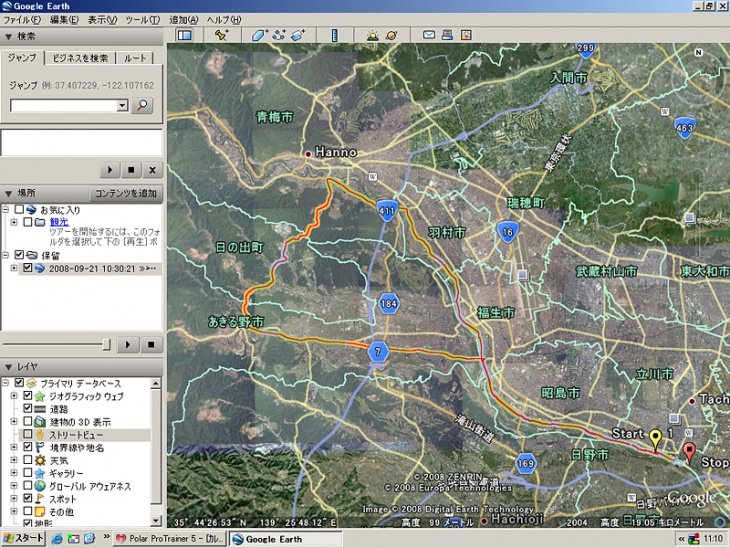Open the 編集(E) menu
Image resolution: width=730 pixels, height=548 pixels.
(x=64, y=20)
